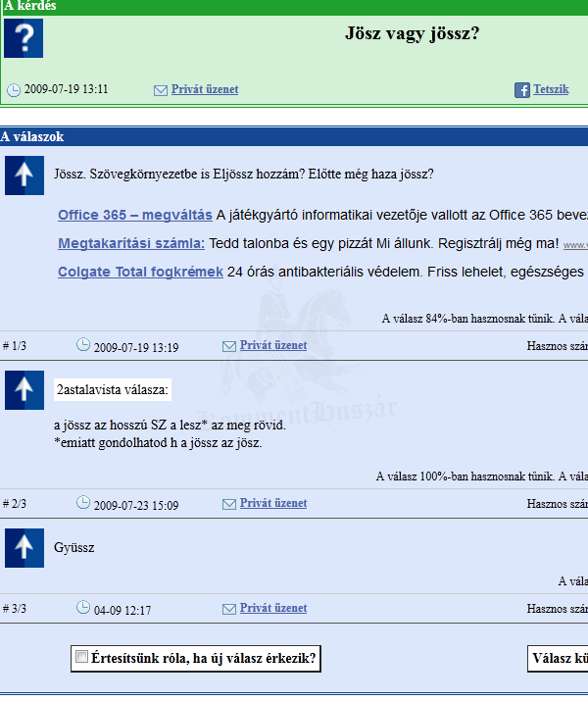This screenshot has width=588, height=702.
Task: Enable the new answer notification checkbox
Action: tap(82, 657)
